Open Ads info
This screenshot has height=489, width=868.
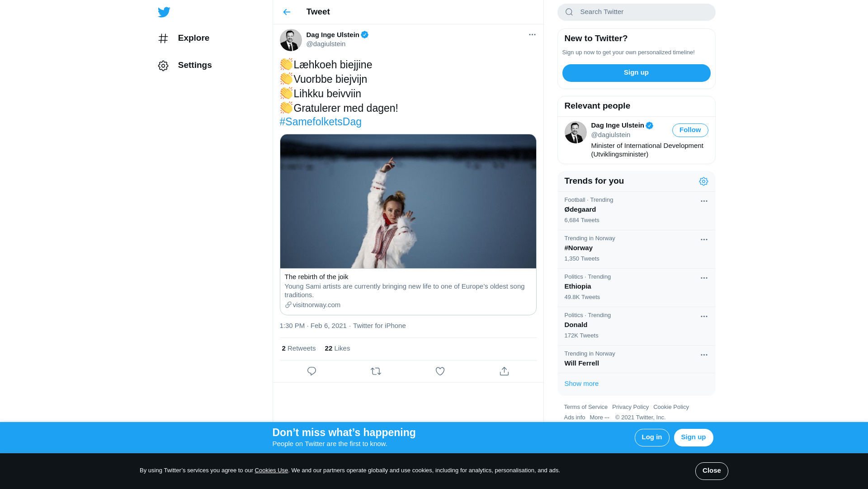click(574, 418)
